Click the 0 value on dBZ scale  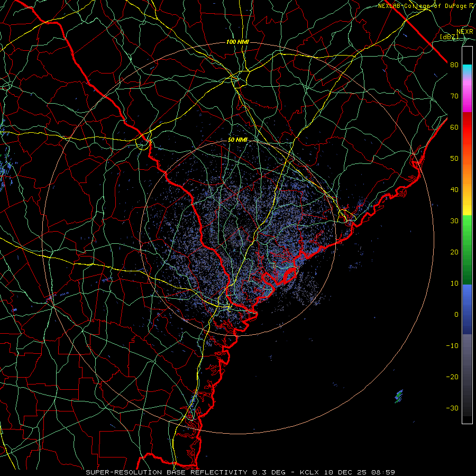(x=456, y=315)
